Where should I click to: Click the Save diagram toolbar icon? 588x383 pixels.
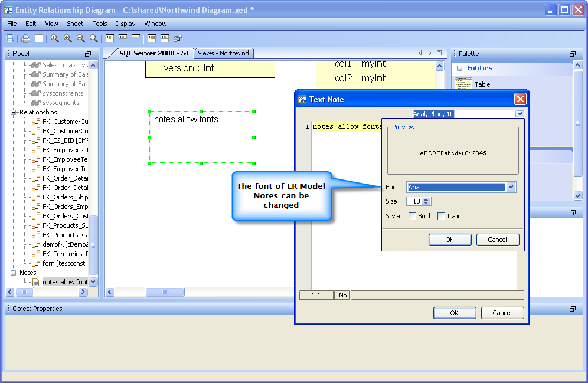click(x=10, y=38)
